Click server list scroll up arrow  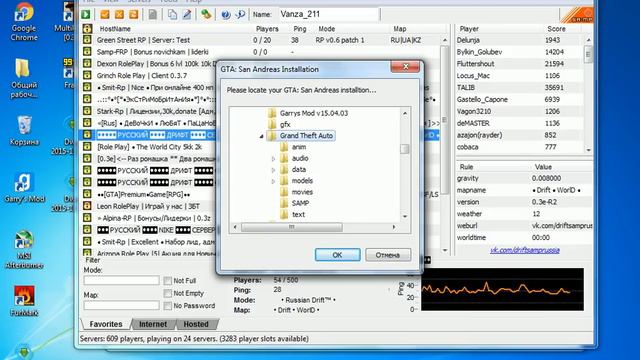(x=444, y=40)
